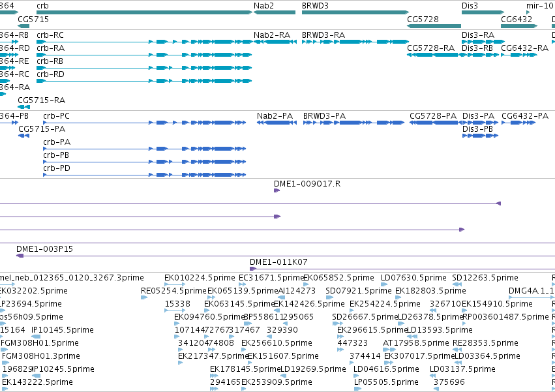Select EST SD26667.5prime

338,324
